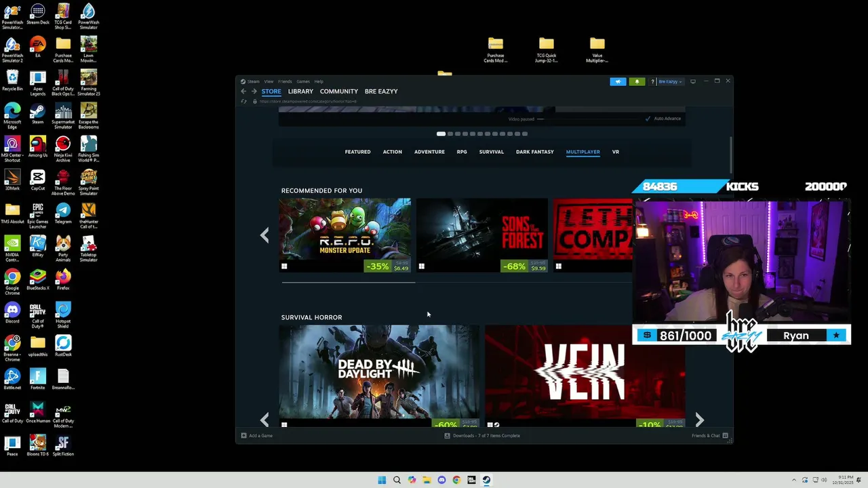Open the Bre Eazyy account dropdown
Screen dimensions: 868x488
(670, 81)
